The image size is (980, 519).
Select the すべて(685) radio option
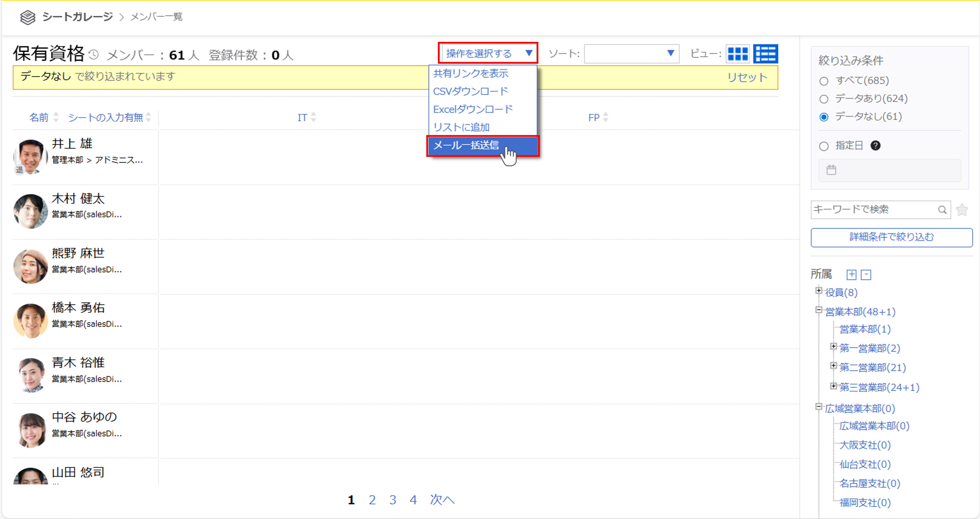[x=824, y=81]
